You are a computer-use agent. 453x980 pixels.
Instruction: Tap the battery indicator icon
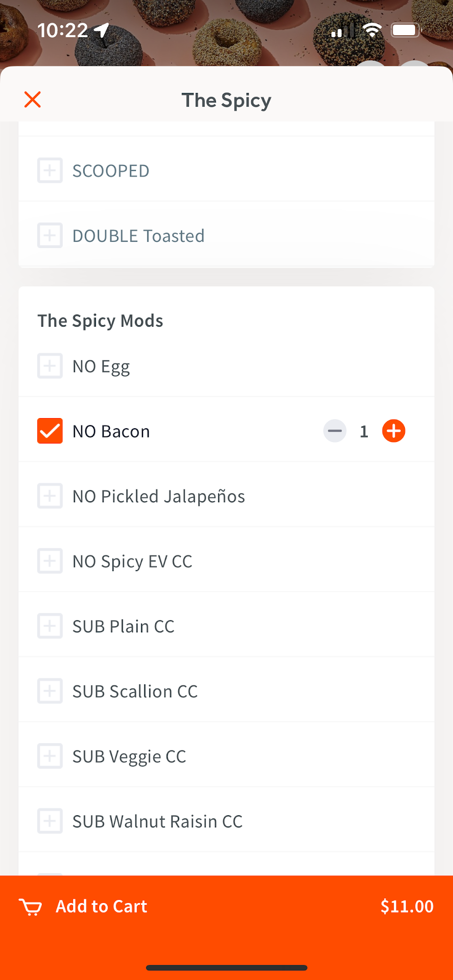(406, 31)
